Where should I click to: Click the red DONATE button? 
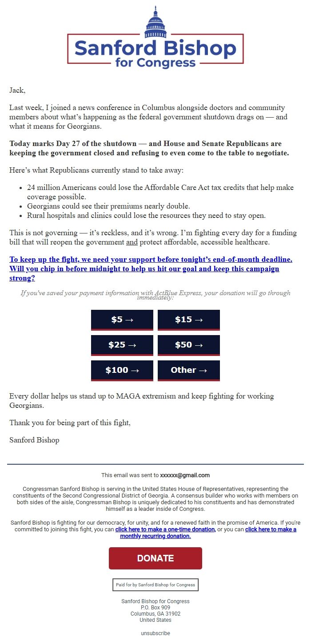point(155,558)
